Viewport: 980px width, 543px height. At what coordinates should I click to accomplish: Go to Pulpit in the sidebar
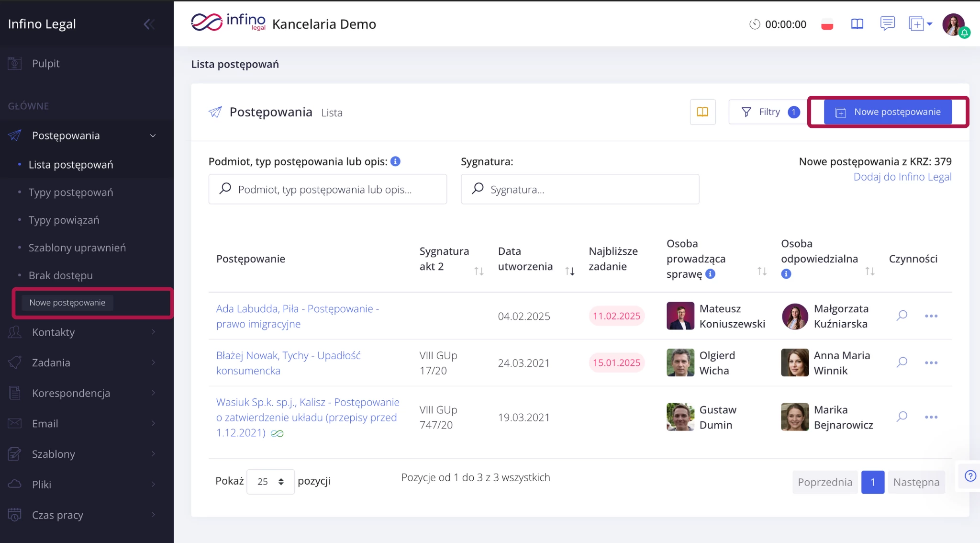(45, 64)
